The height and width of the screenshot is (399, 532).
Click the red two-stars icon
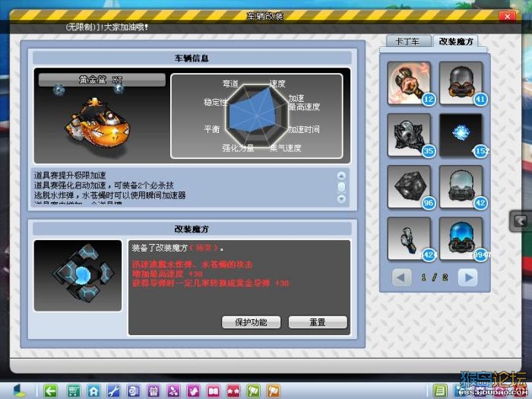click(x=233, y=391)
